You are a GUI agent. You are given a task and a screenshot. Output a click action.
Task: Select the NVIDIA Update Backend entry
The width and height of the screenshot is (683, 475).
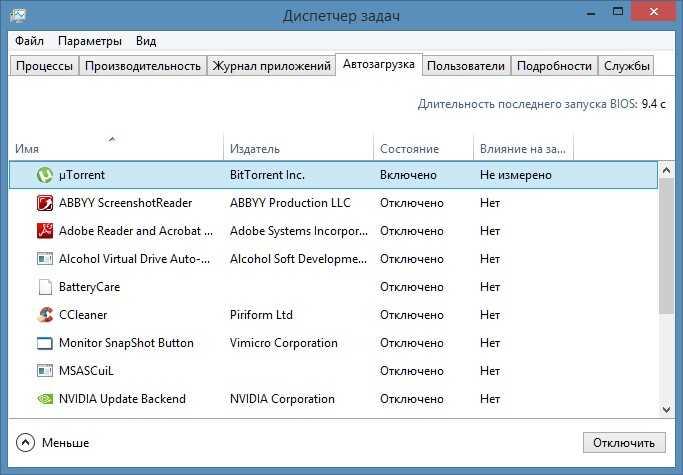[122, 399]
